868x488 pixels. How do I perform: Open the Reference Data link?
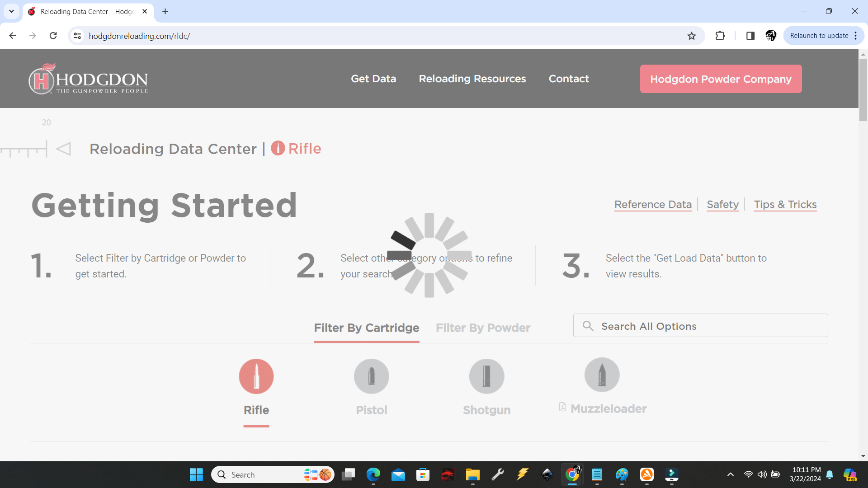653,205
